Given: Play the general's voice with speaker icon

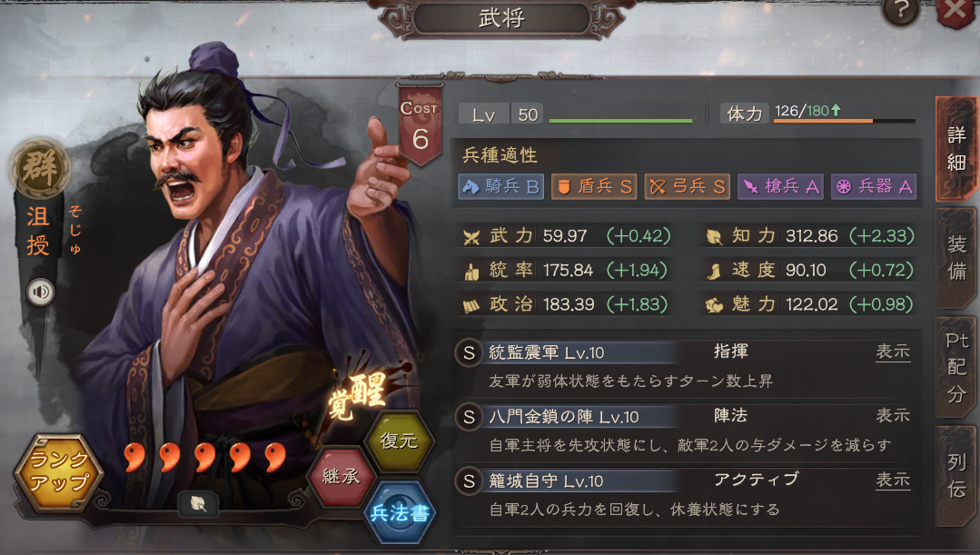Looking at the screenshot, I should coord(41,292).
